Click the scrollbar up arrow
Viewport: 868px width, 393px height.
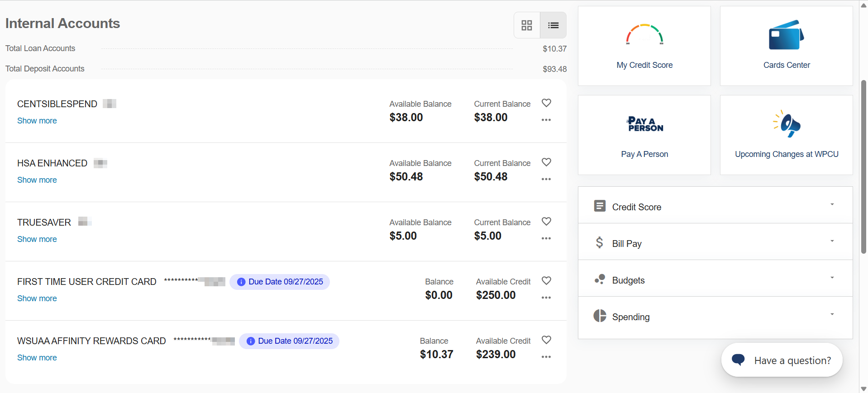point(863,5)
